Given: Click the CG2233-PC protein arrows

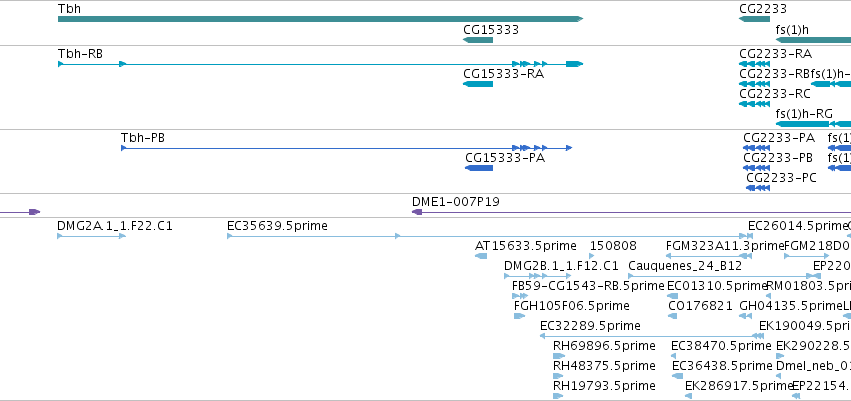Looking at the screenshot, I should tap(758, 188).
